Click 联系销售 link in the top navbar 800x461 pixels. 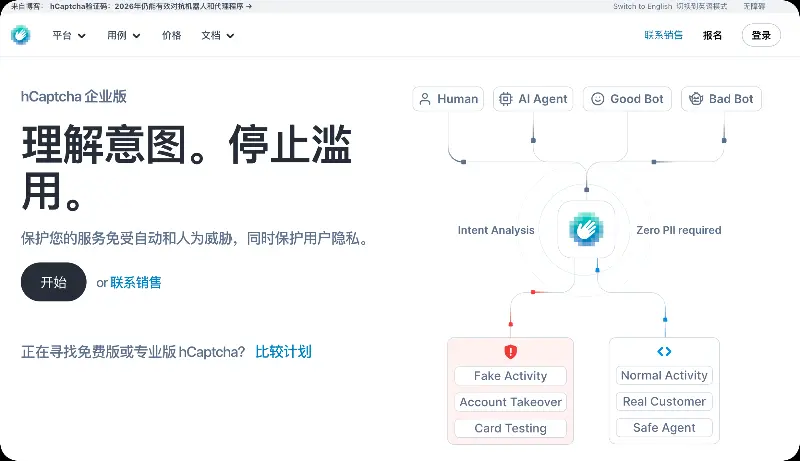point(663,35)
